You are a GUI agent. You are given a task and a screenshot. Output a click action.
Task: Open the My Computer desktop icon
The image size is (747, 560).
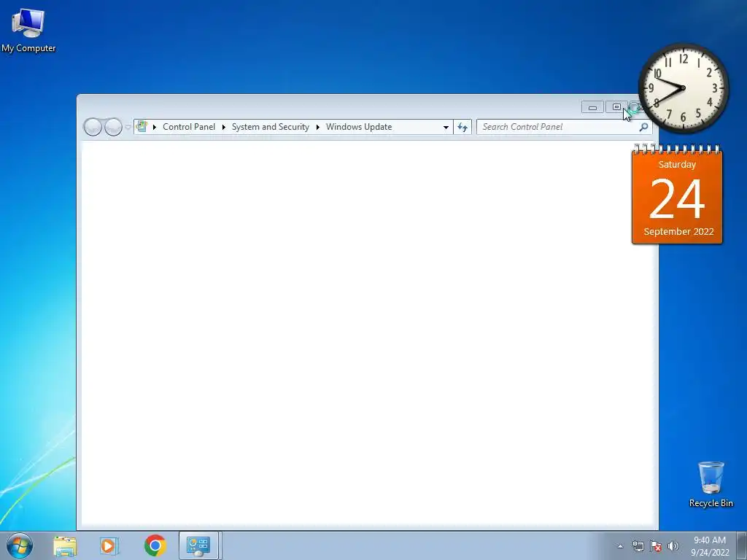click(x=28, y=31)
